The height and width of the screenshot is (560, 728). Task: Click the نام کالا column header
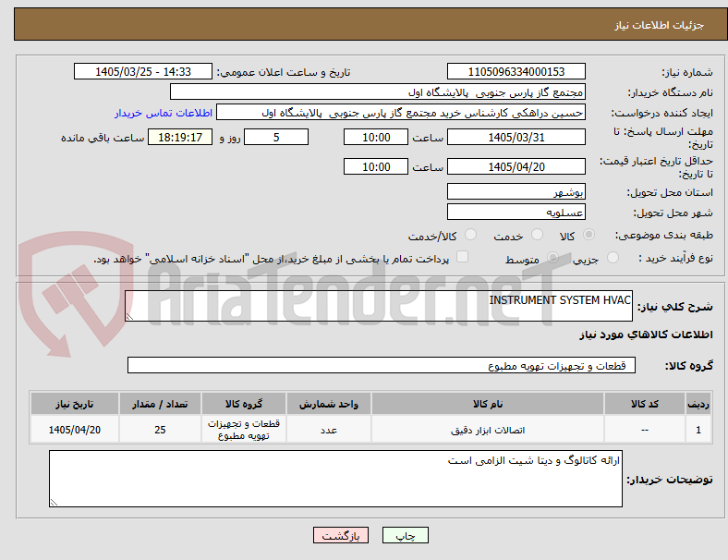[x=488, y=404]
